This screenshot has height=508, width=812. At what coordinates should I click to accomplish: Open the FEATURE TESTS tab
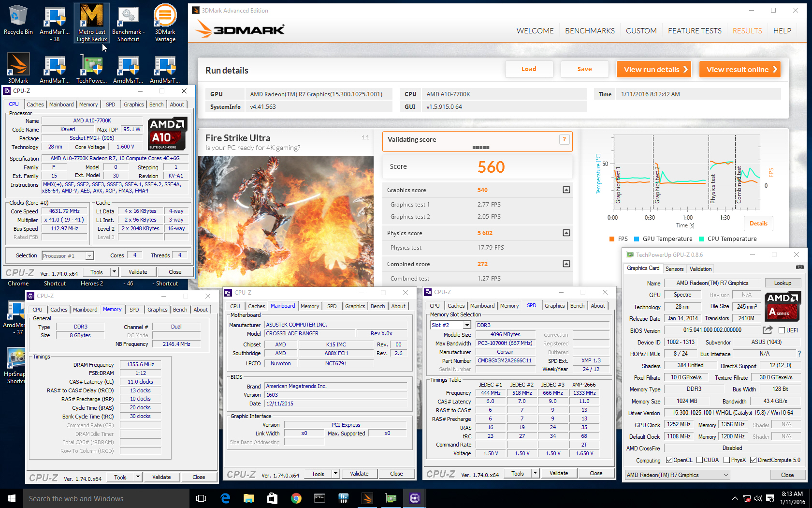point(695,30)
